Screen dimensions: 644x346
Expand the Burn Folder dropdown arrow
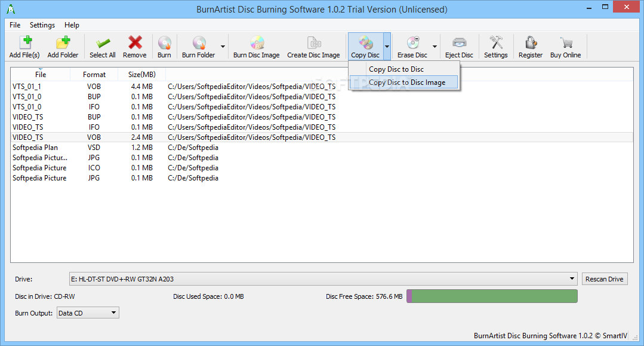click(x=223, y=47)
